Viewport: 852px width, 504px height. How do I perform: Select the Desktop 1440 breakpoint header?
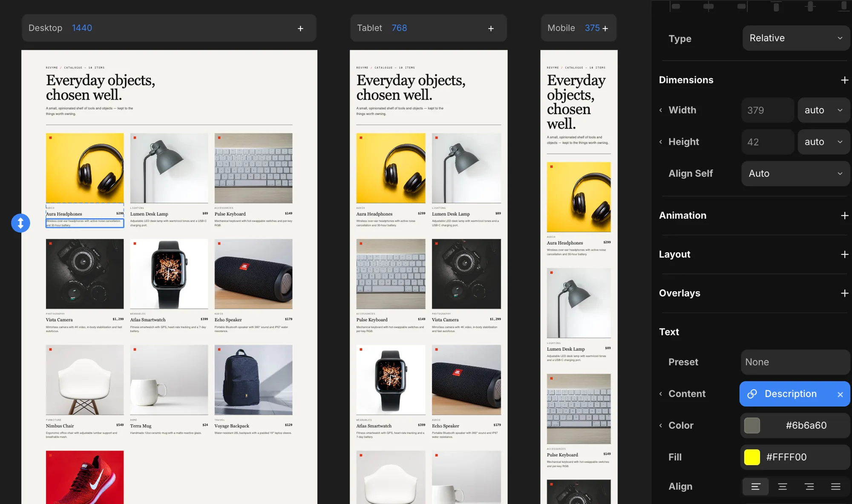coord(169,28)
